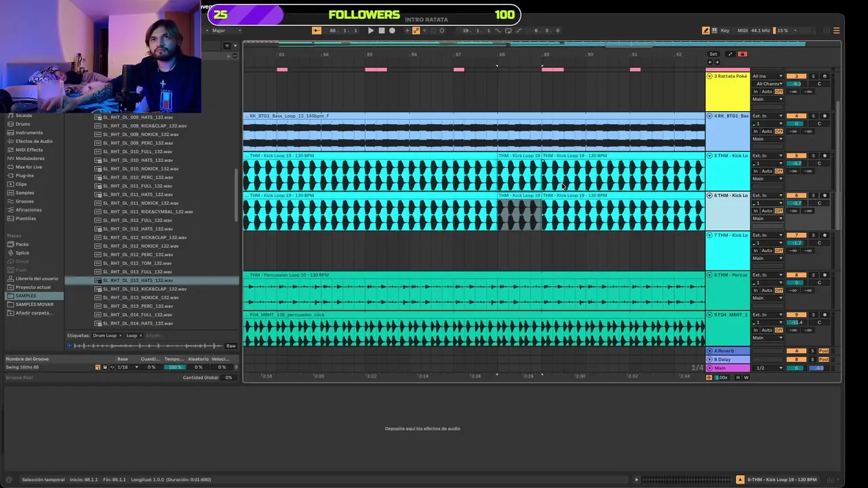Click track 3 volume value -6.3
The image size is (868, 488).
[797, 84]
